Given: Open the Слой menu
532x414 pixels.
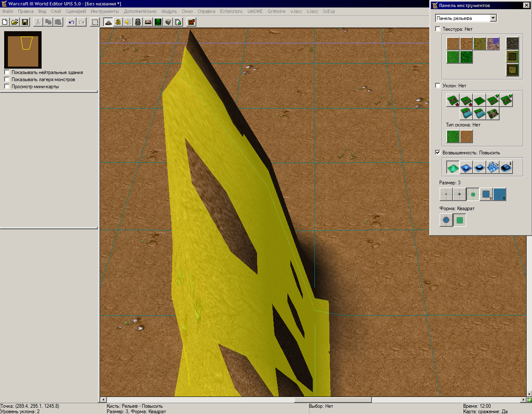Looking at the screenshot, I should click(56, 11).
